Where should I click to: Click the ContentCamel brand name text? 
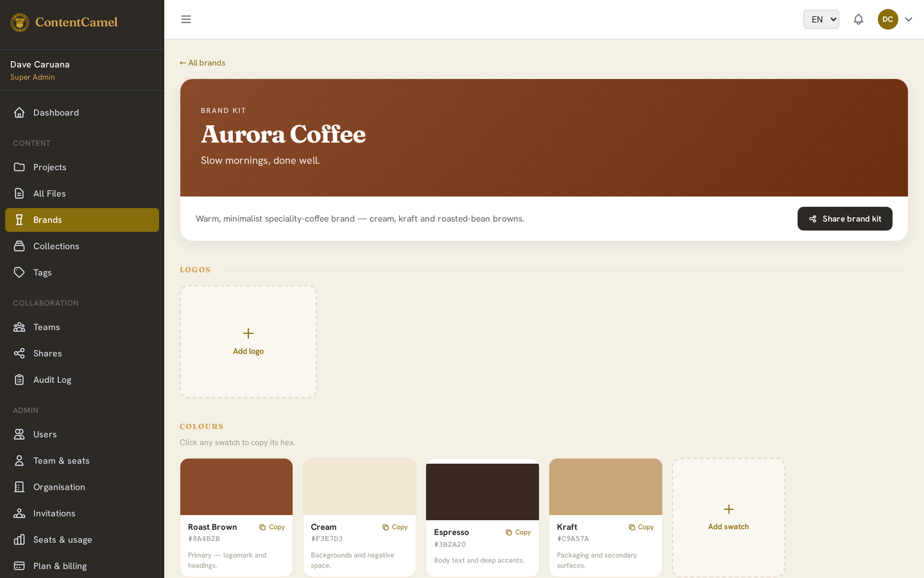[76, 22]
